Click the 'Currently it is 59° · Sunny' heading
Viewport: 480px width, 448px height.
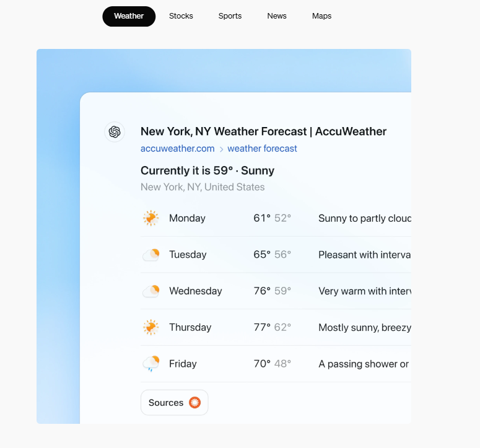pyautogui.click(x=207, y=170)
